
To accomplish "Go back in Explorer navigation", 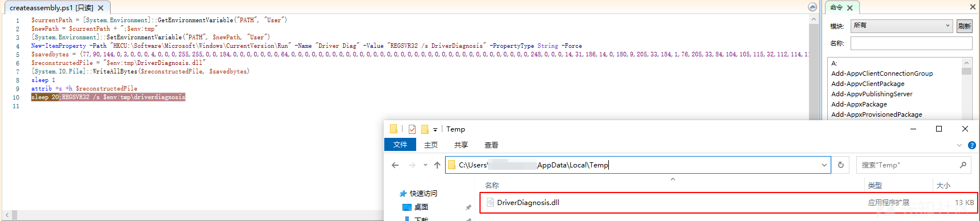I will tap(395, 165).
